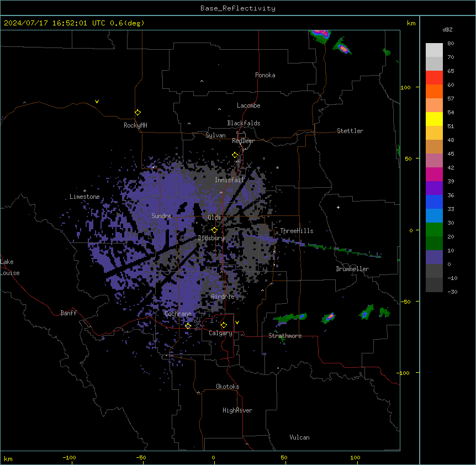This screenshot has width=476, height=465.
Task: Click the slate purple 10 dBZ legend swatch
Action: [x=434, y=257]
